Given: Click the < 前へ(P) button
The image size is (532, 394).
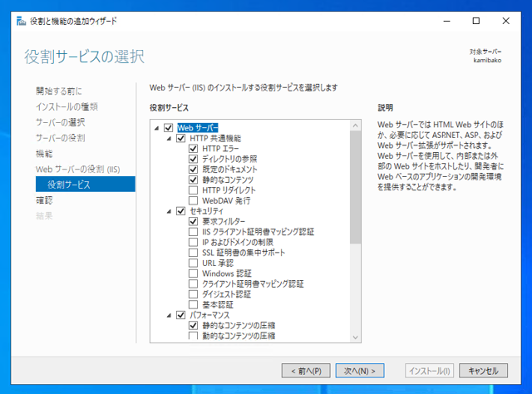Looking at the screenshot, I should point(306,371).
